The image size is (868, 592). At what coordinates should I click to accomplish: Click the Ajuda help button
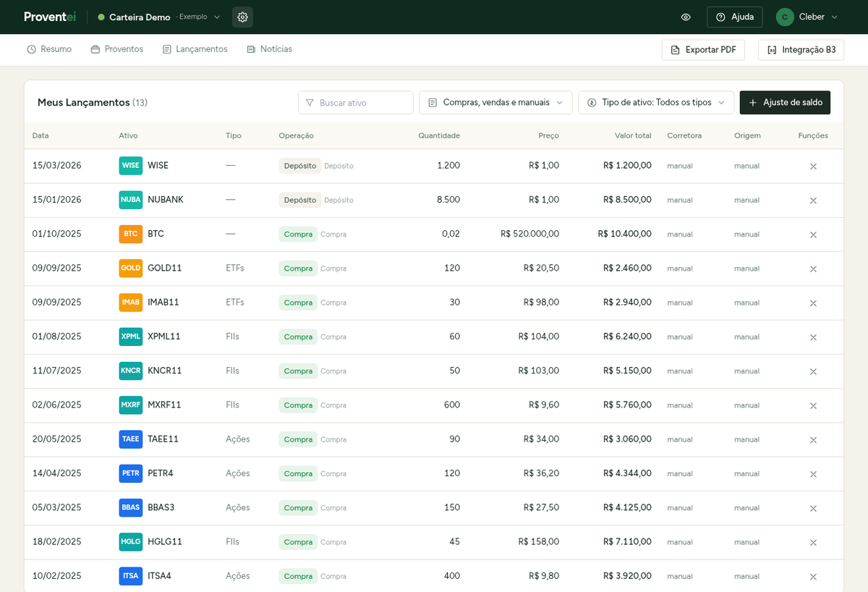(734, 17)
